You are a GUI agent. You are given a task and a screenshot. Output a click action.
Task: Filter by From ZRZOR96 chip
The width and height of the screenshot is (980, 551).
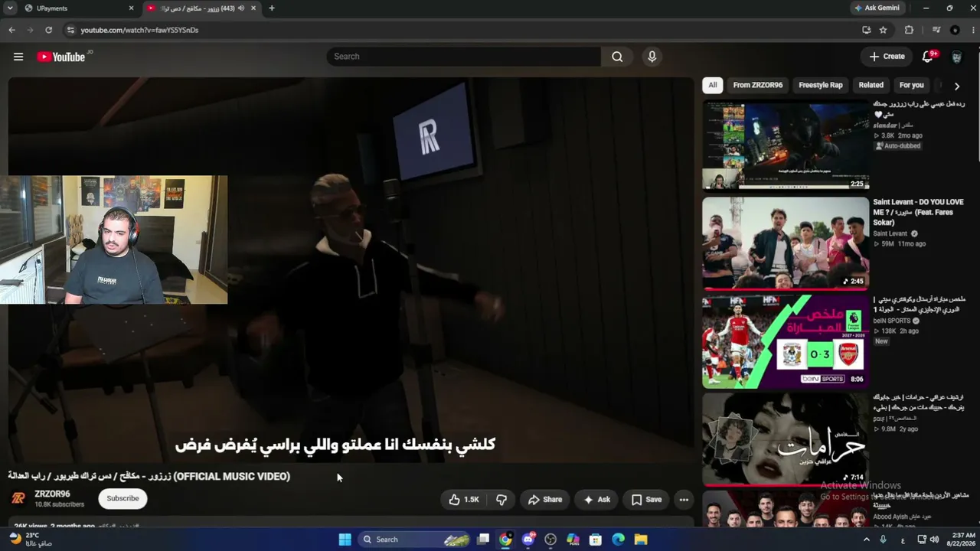pyautogui.click(x=758, y=85)
